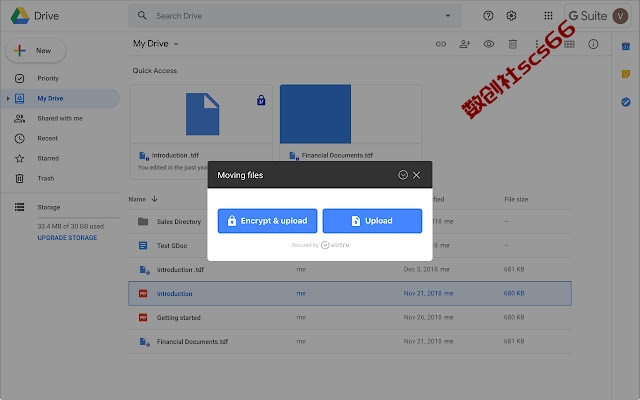Click the Upload button
Screen dimensions: 640x400
coord(372,221)
